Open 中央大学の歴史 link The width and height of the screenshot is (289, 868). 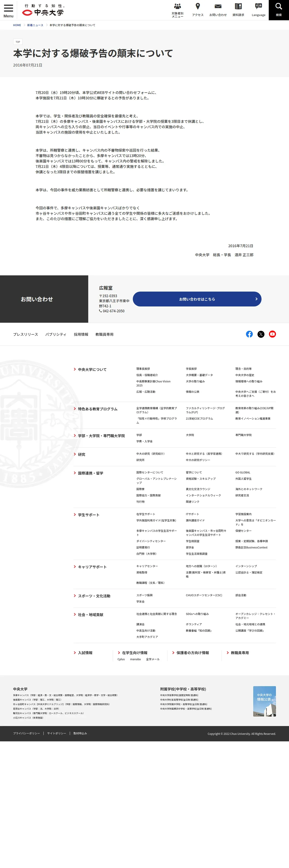point(245,375)
